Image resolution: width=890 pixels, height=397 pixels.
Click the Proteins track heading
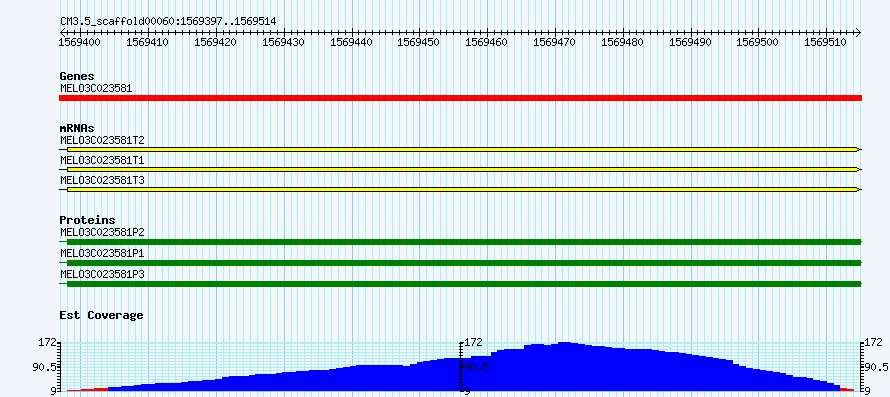pos(87,220)
